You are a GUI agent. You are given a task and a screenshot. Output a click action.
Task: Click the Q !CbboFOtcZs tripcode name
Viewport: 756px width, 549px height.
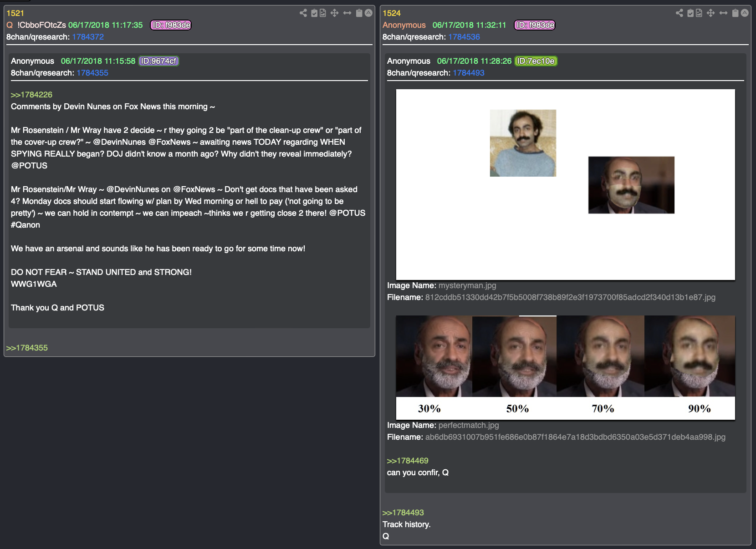(x=36, y=25)
